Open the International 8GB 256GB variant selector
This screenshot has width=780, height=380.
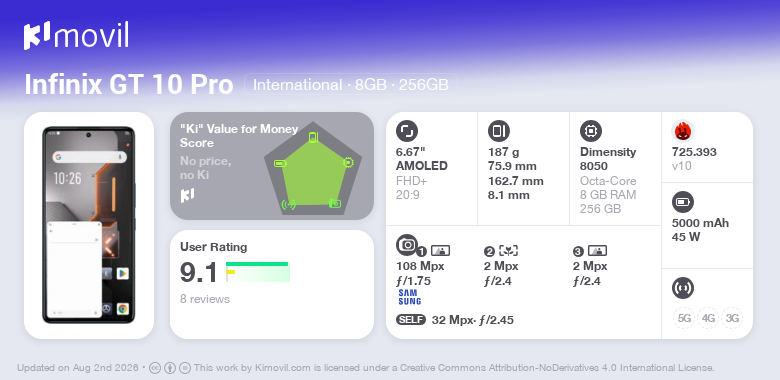pos(351,85)
